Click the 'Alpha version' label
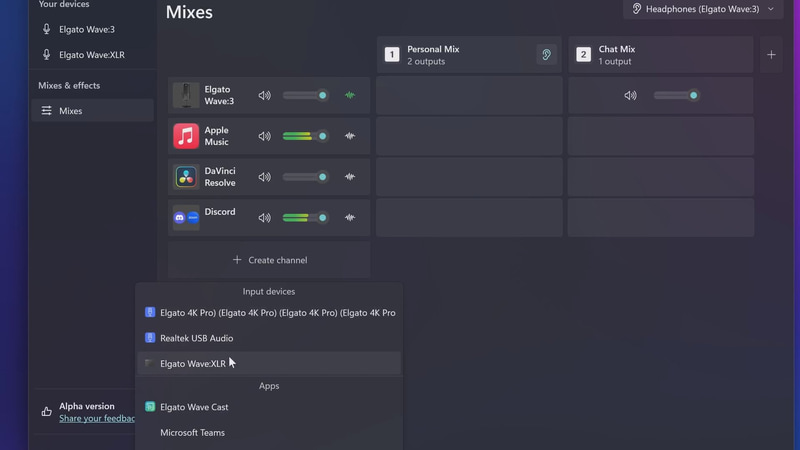The height and width of the screenshot is (450, 800). point(87,406)
